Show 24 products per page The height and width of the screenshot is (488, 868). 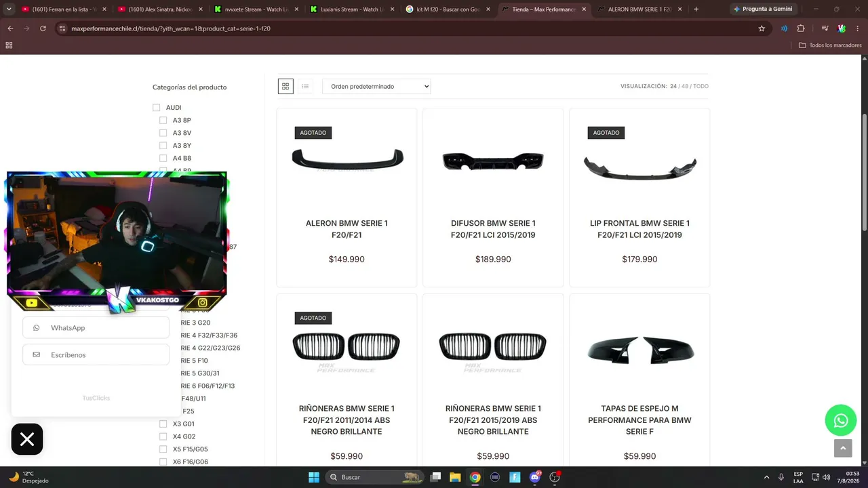(x=673, y=86)
